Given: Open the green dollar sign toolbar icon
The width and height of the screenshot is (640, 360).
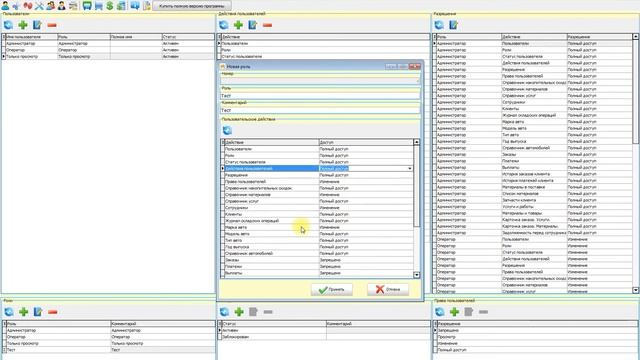Looking at the screenshot, I should [x=110, y=6].
